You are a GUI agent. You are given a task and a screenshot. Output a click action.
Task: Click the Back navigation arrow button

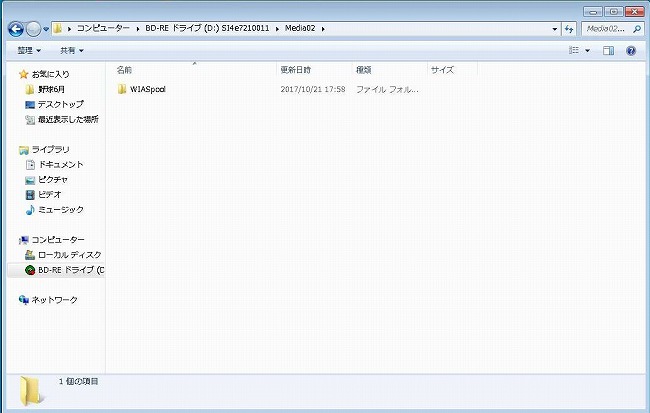pyautogui.click(x=16, y=29)
